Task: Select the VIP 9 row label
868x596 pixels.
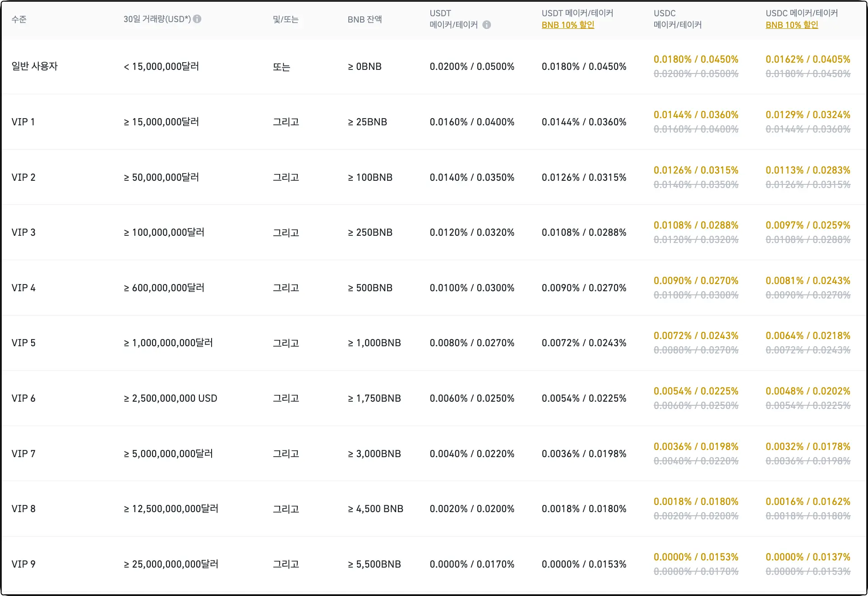Action: 23,564
